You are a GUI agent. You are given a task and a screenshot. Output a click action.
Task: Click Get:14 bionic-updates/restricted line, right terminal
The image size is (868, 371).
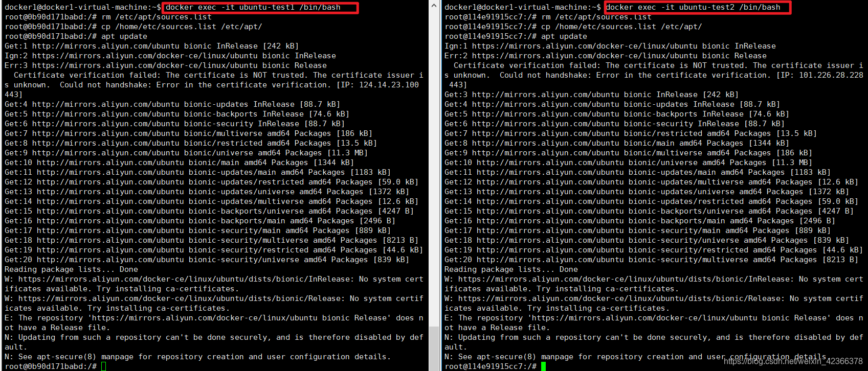[x=652, y=201]
